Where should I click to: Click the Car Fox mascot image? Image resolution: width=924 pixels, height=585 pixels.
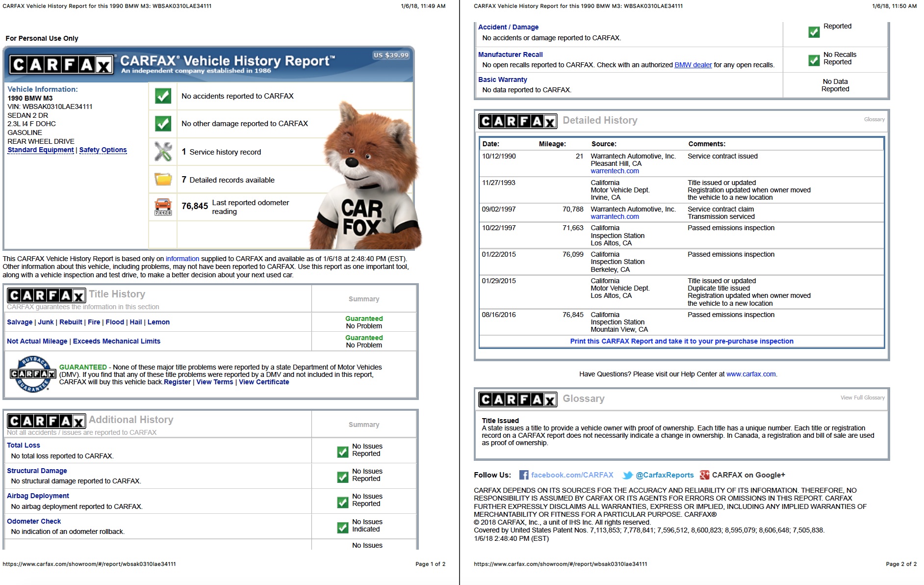pyautogui.click(x=365, y=177)
